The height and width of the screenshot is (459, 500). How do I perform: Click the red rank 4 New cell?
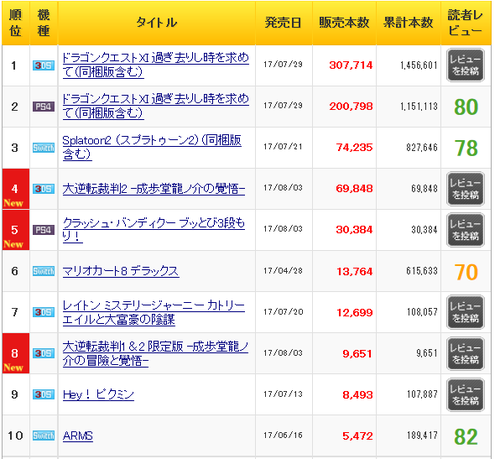click(x=16, y=189)
